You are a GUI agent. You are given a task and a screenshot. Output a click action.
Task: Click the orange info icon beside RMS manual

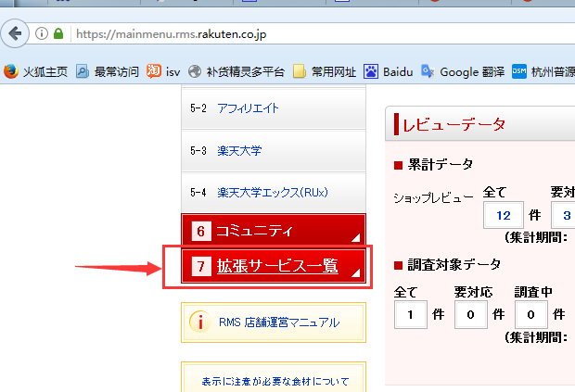coord(199,322)
